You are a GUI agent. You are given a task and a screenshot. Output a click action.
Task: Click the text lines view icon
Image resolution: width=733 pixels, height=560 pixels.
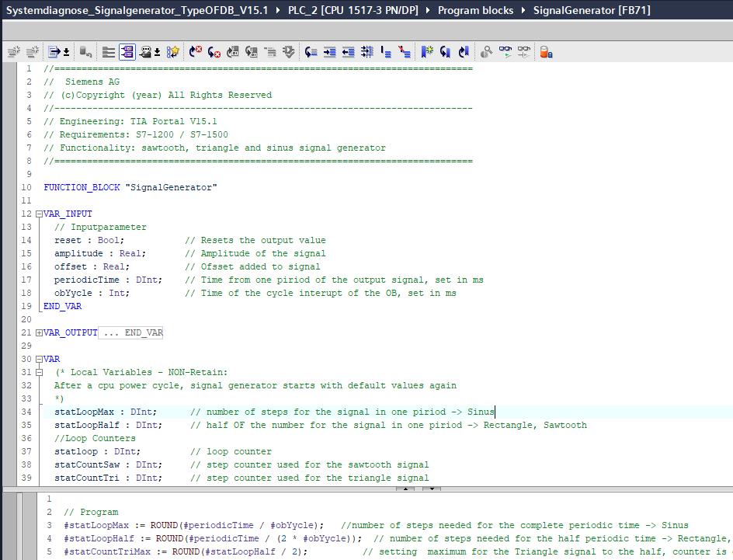[109, 52]
